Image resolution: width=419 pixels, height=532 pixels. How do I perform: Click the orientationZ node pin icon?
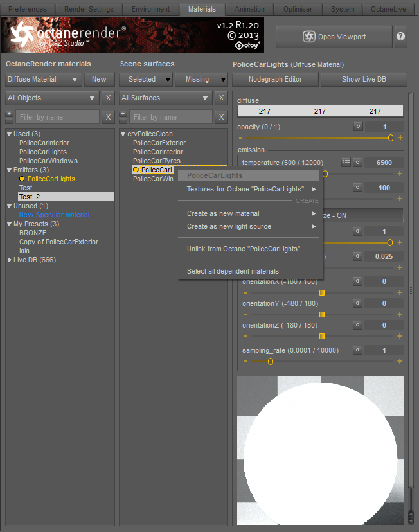(x=357, y=325)
